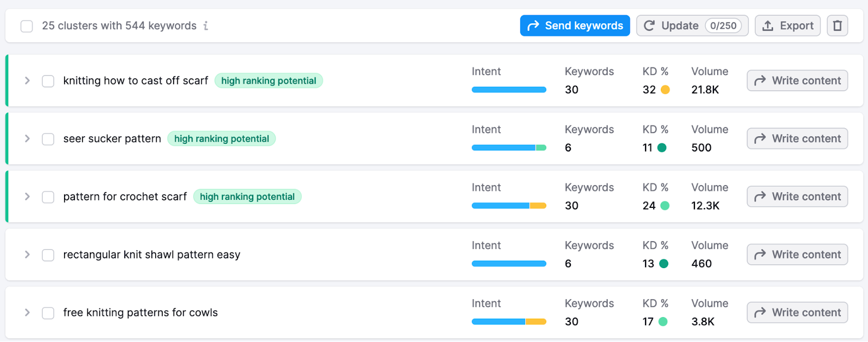Expand the rectangular knit shawl pattern easy cluster
868x342 pixels.
tap(27, 255)
